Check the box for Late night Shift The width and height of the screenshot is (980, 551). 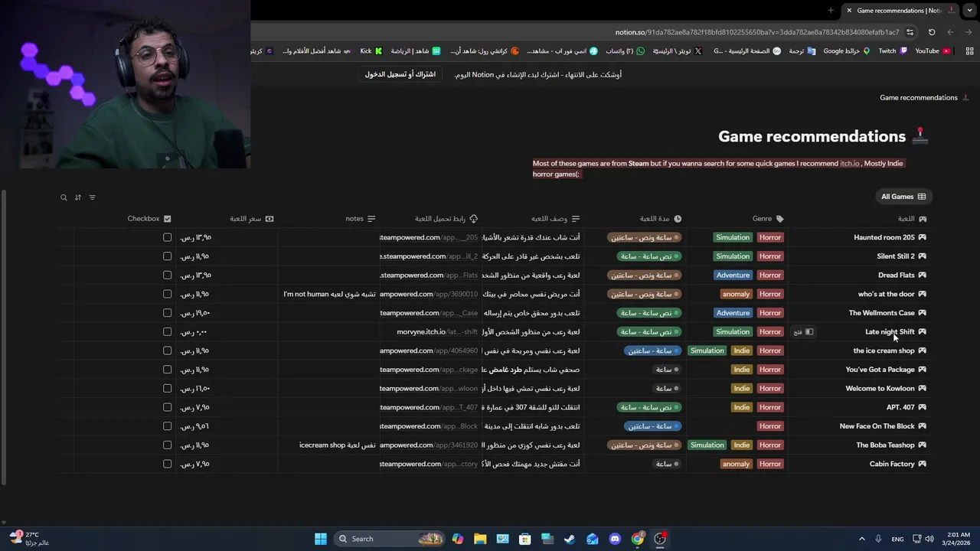tap(167, 332)
